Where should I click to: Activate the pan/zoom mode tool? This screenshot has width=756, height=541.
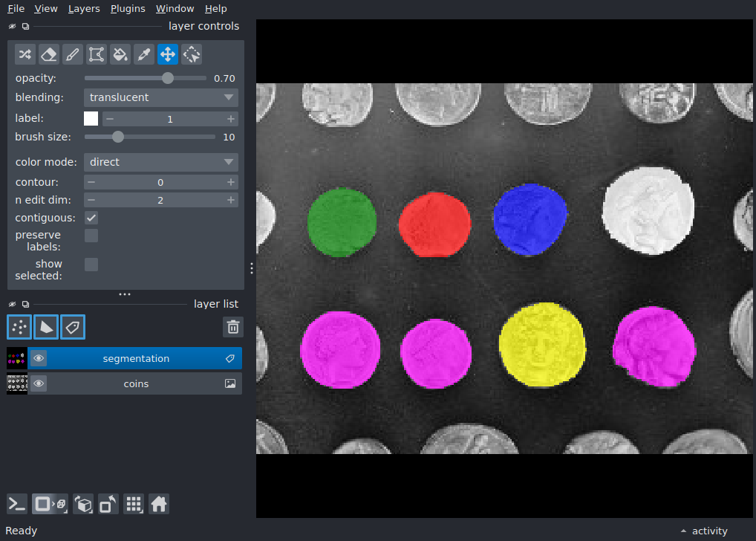(x=168, y=54)
